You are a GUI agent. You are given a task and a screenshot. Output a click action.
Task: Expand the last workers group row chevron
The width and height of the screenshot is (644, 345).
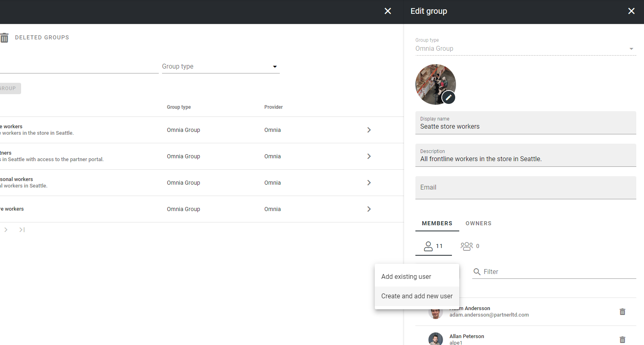(x=369, y=209)
